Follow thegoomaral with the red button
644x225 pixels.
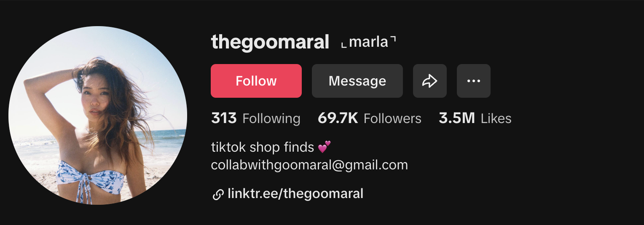[256, 81]
